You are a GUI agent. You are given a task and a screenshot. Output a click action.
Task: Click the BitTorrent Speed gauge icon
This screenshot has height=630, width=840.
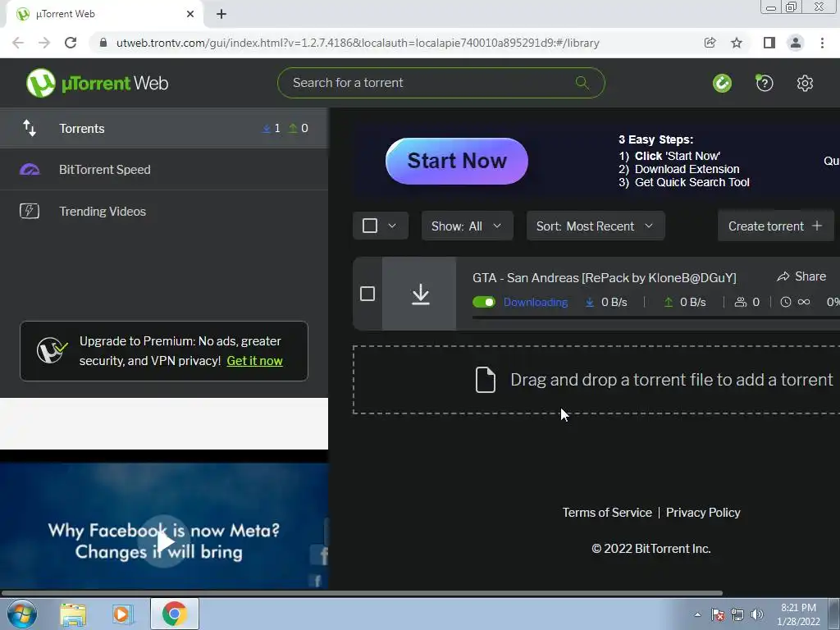point(30,169)
